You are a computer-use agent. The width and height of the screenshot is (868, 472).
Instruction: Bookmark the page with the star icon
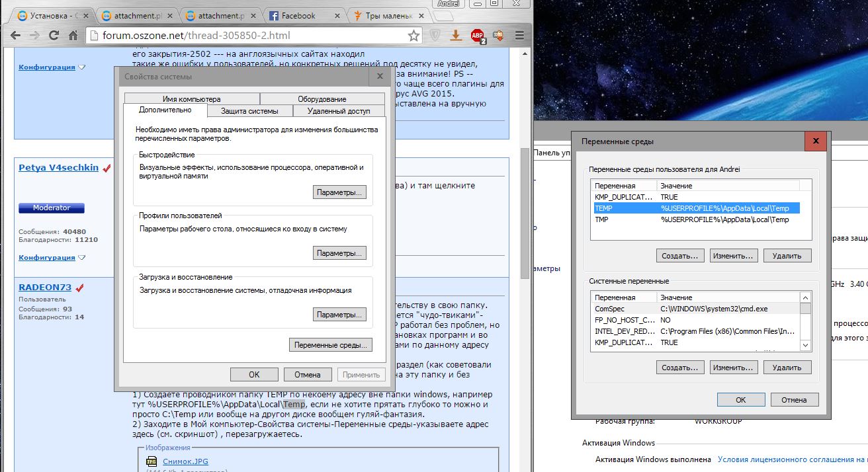[413, 35]
